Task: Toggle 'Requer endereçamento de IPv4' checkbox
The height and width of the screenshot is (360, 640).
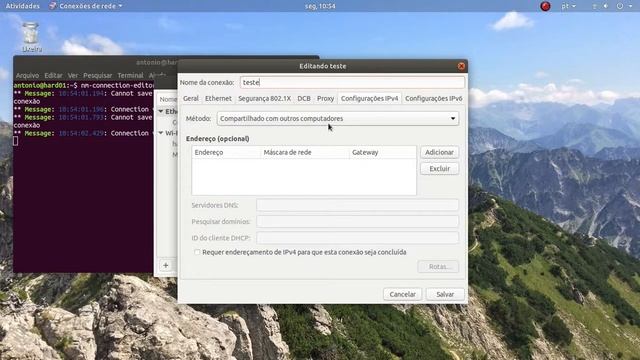Action: click(197, 252)
